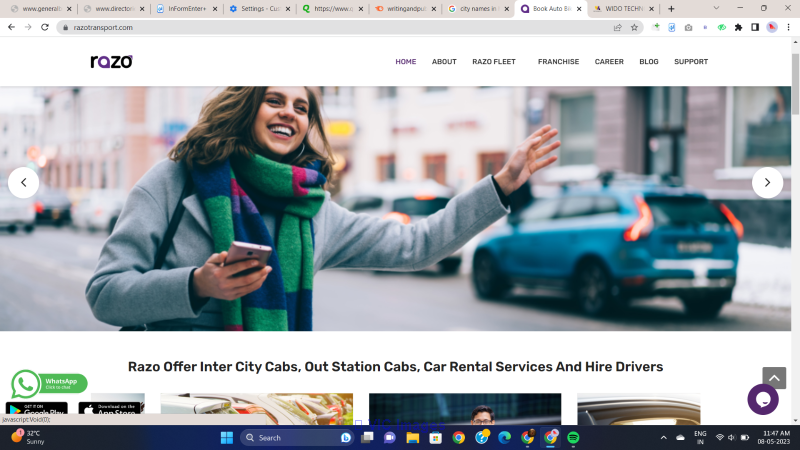
Task: Open the Windows Start menu
Action: coord(227,438)
